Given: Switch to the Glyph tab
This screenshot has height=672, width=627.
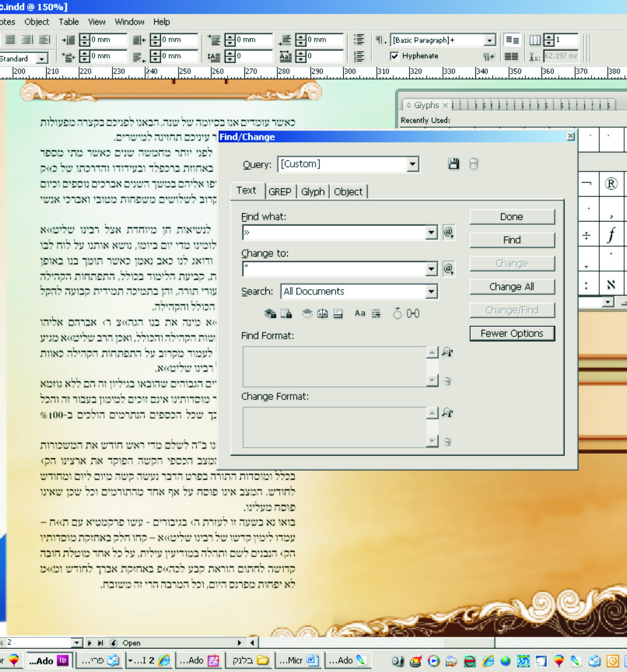Looking at the screenshot, I should coord(313,192).
